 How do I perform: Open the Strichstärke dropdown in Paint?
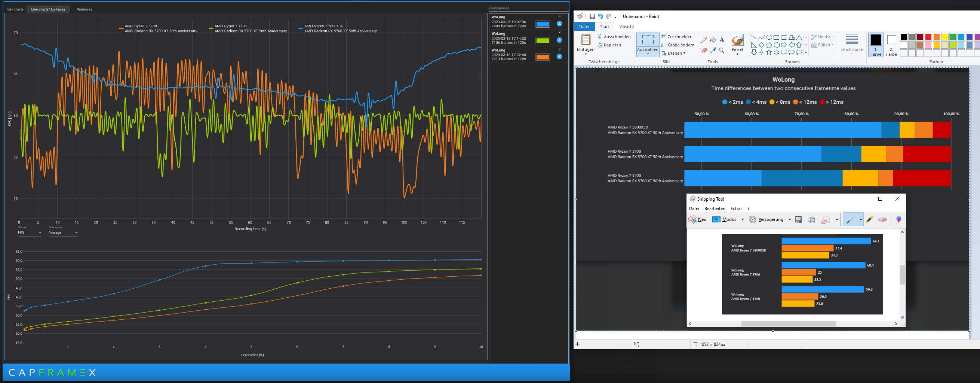pyautogui.click(x=851, y=44)
